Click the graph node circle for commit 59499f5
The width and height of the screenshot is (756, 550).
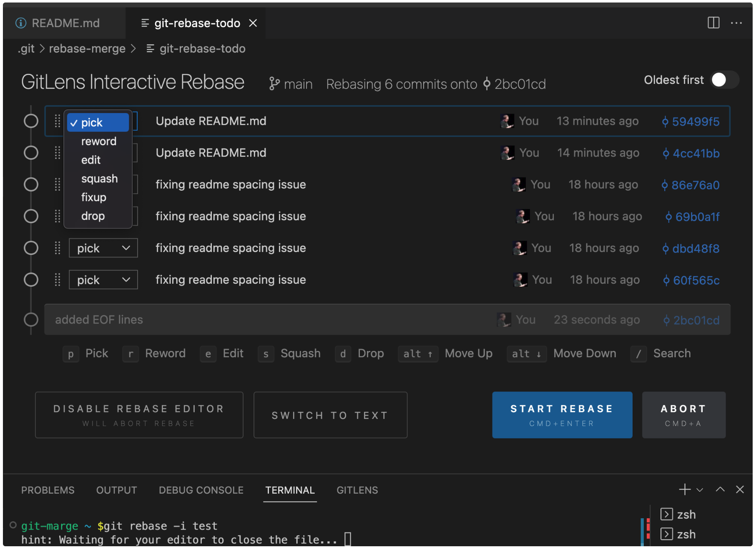[x=31, y=121]
